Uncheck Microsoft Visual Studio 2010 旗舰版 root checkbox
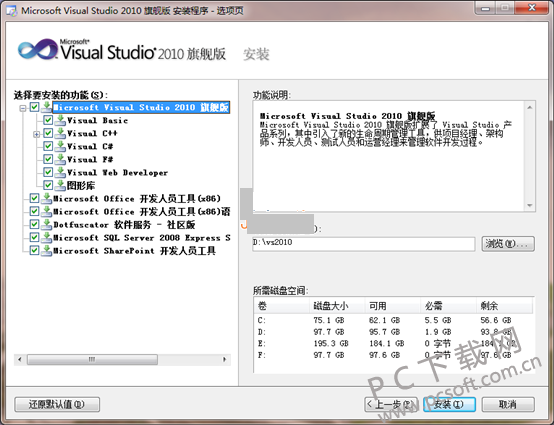Viewport: 554px width, 425px height. pyautogui.click(x=34, y=107)
